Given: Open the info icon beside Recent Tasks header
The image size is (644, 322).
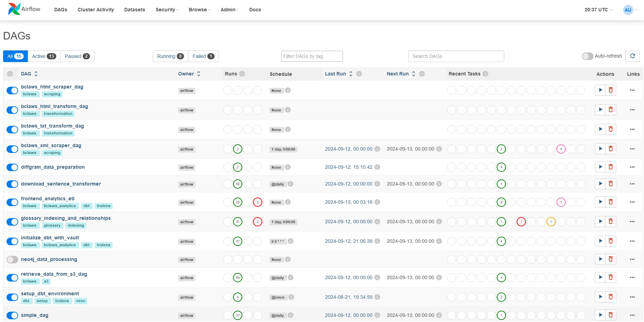Looking at the screenshot, I should click(485, 74).
